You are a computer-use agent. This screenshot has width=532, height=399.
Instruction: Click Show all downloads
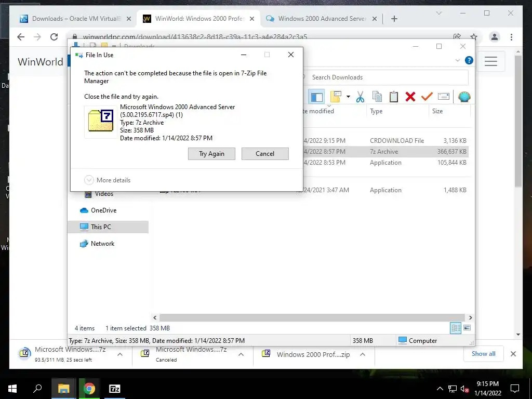(x=483, y=353)
